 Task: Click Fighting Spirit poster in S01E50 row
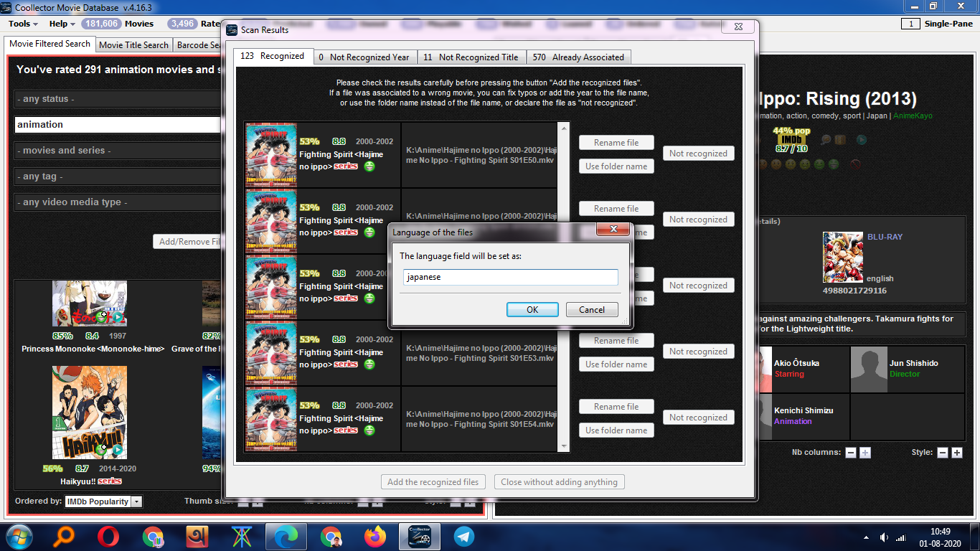click(271, 154)
